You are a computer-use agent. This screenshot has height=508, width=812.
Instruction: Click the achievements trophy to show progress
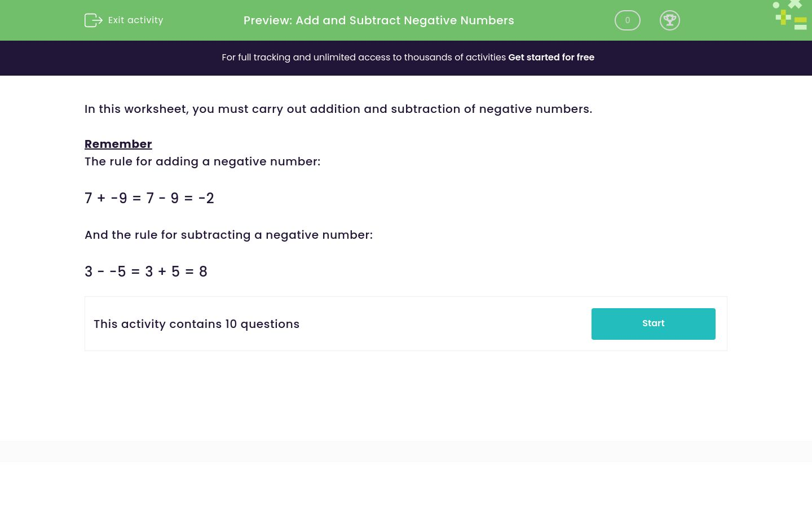[x=670, y=20]
